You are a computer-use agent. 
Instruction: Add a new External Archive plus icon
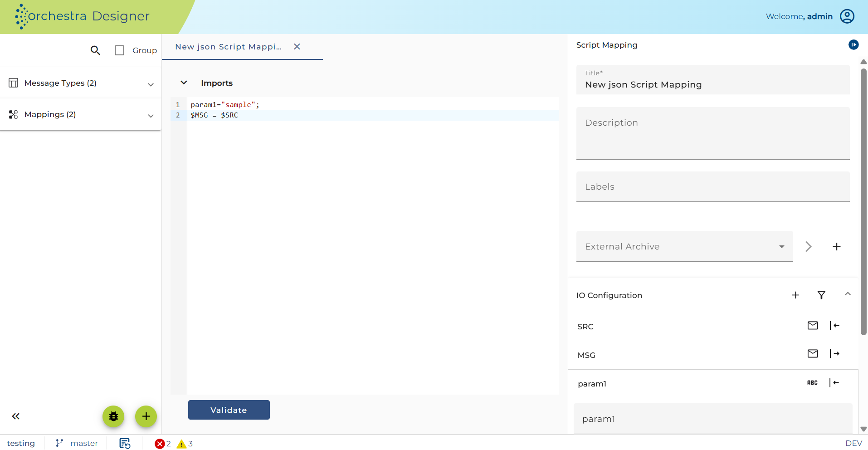click(837, 246)
